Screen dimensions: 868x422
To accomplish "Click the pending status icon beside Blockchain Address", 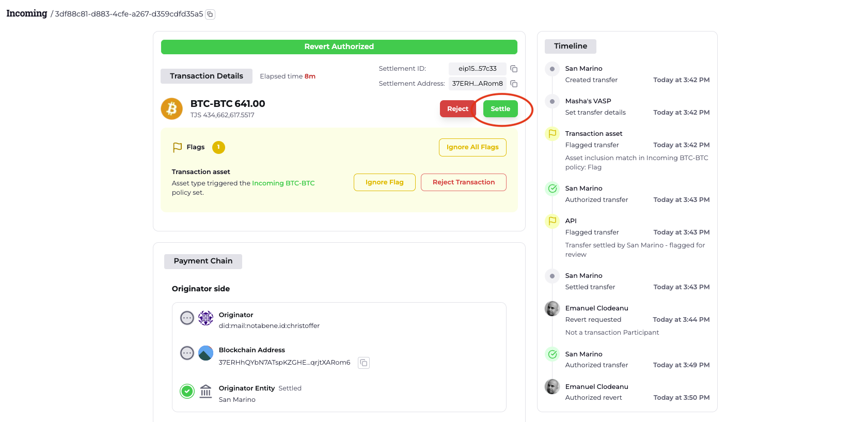I will pos(187,353).
